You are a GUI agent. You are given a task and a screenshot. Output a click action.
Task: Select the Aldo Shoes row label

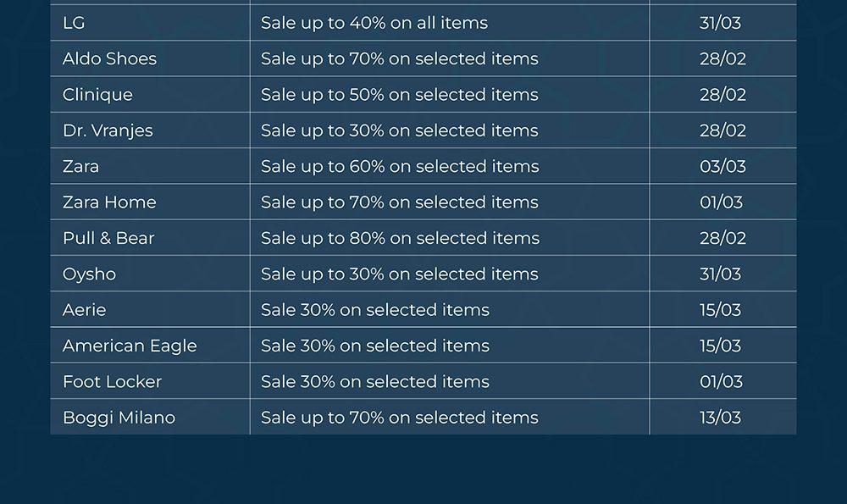point(109,58)
